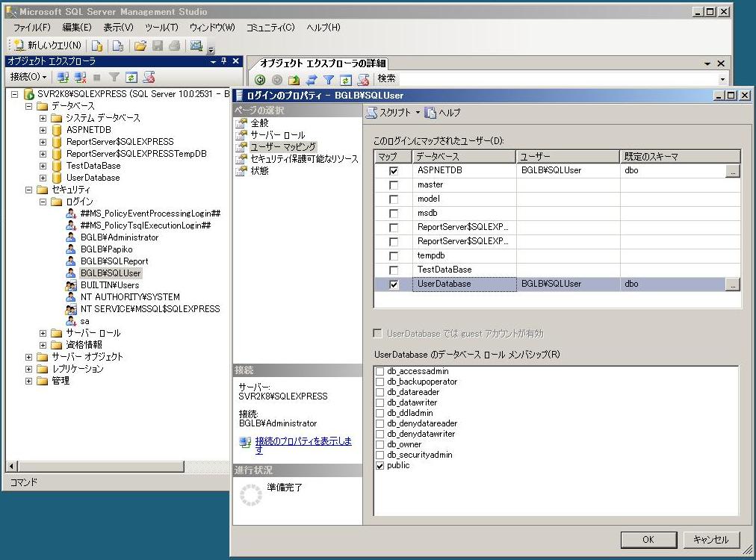Uncheck the UserDatabase map checkbox

(x=394, y=284)
